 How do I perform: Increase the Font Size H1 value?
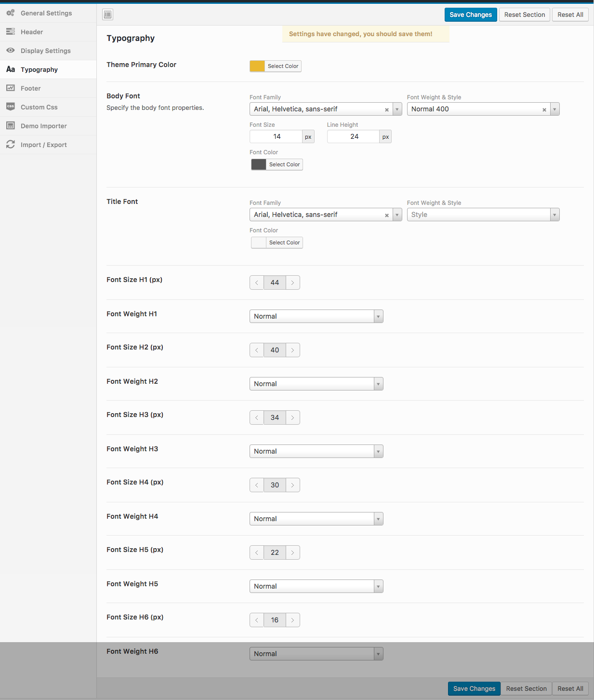pos(292,283)
